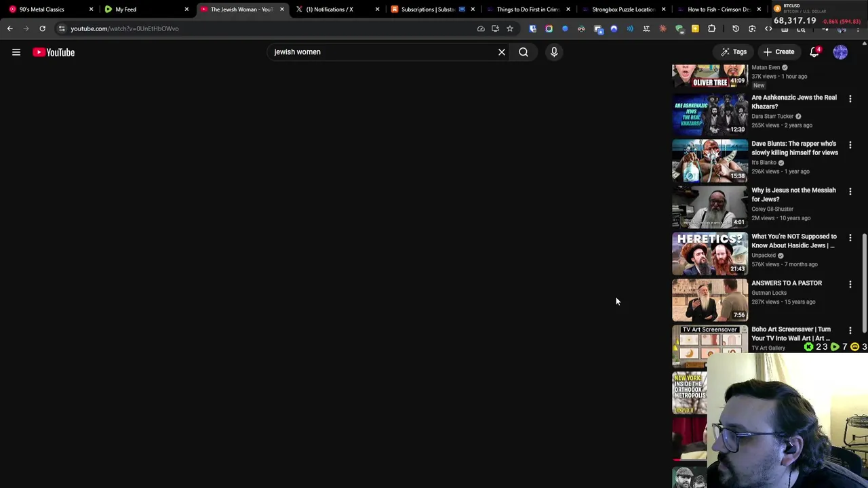This screenshot has width=868, height=488.
Task: Open title 'Why is Jesus not the Messiah for Jews?'
Action: click(x=793, y=195)
